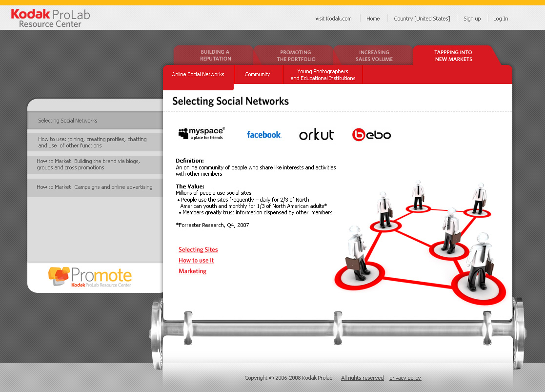Viewport: 545px width, 392px height.
Task: Click the Sign up link
Action: tap(472, 19)
